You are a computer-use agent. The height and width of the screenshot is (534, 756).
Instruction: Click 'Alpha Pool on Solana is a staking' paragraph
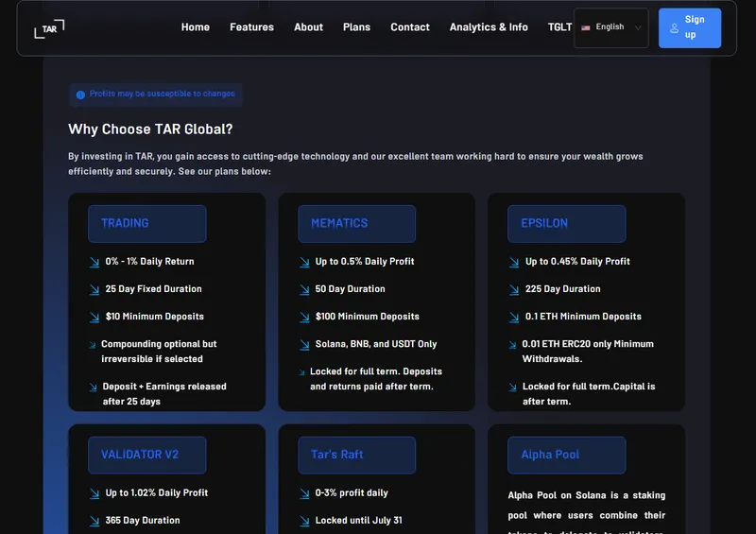(x=586, y=511)
